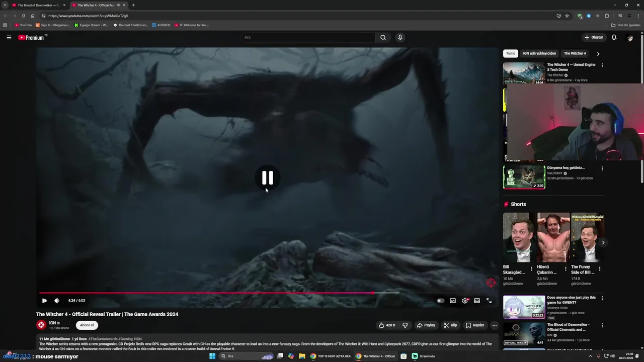
Task: Select the IGN adlı yükleyiciden chip
Action: [x=539, y=53]
